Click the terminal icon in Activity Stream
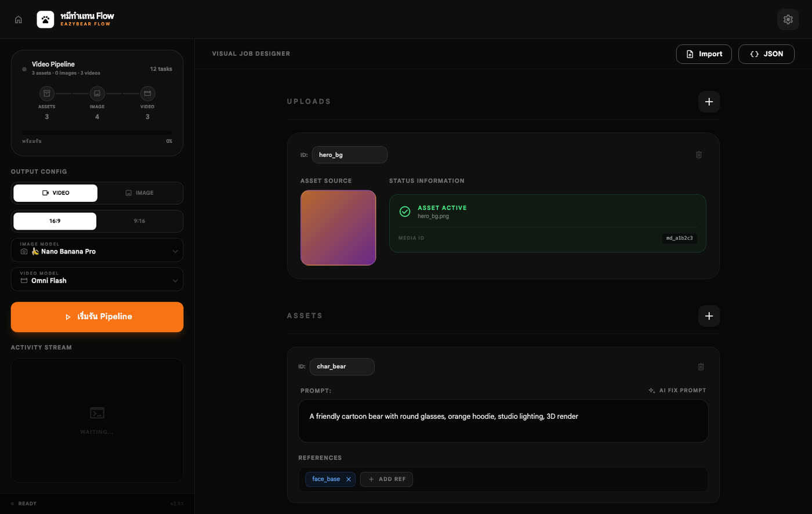 (97, 413)
